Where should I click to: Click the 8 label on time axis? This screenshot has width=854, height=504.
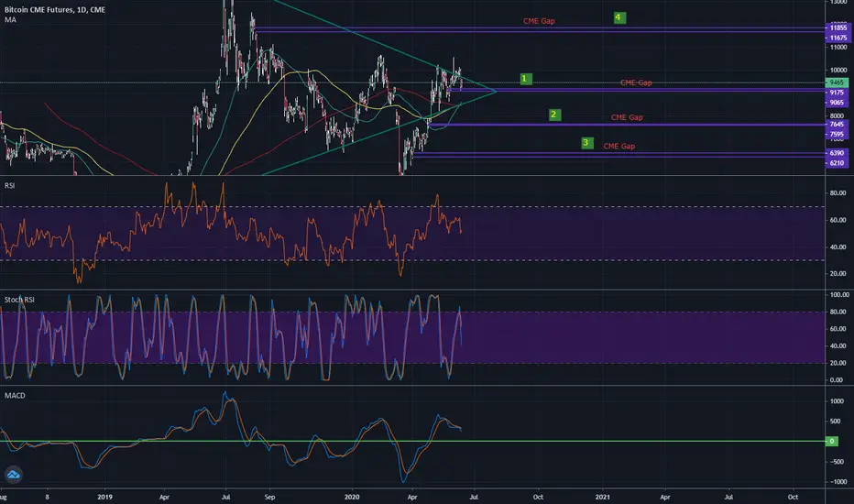pos(48,497)
